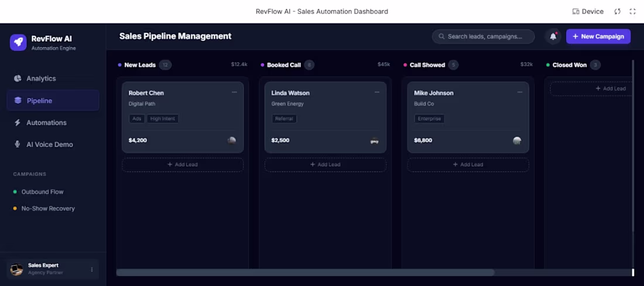Click the $6,800 deal value
The width and height of the screenshot is (644, 286).
click(x=423, y=141)
